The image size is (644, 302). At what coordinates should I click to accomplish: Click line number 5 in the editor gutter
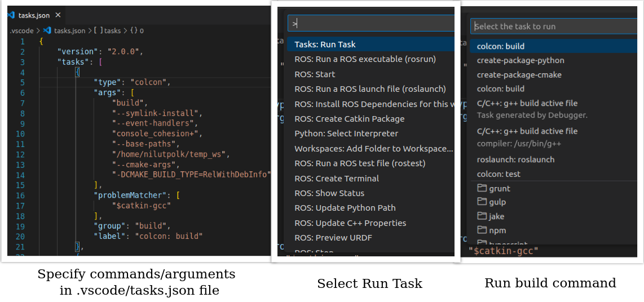coord(22,82)
